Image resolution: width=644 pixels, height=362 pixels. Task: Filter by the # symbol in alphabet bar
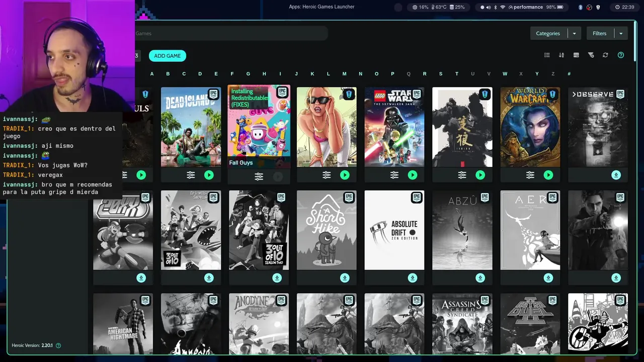[x=569, y=74]
